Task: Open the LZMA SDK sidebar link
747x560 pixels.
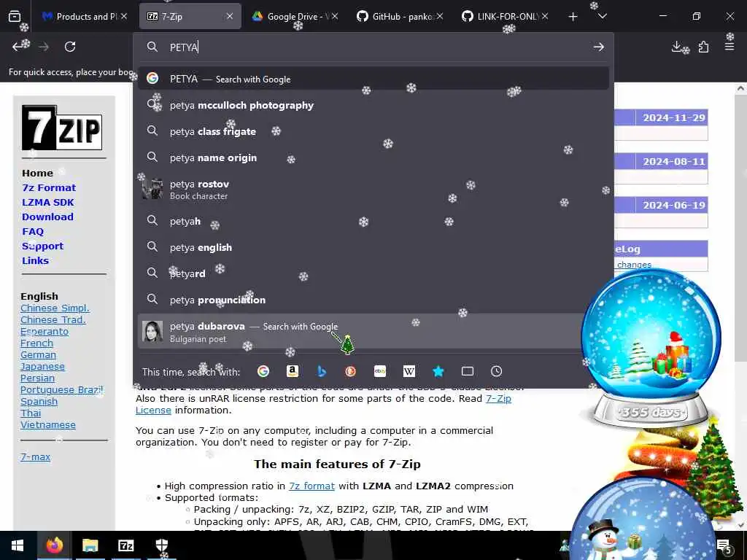Action: [x=47, y=203]
